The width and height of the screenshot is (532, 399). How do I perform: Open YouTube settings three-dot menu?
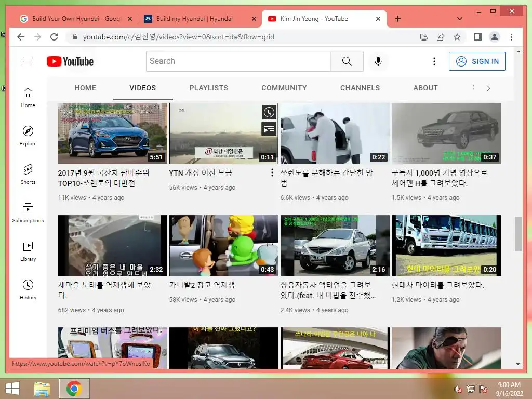(434, 61)
